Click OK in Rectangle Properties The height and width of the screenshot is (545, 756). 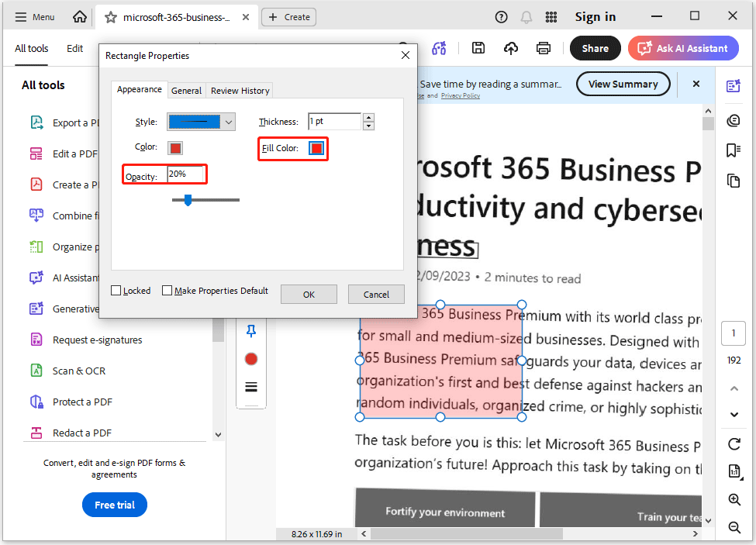(x=309, y=295)
